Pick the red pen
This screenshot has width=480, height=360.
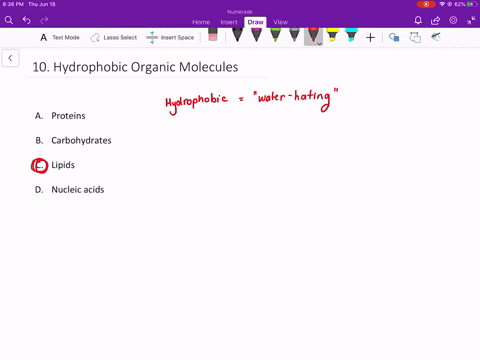tap(313, 35)
